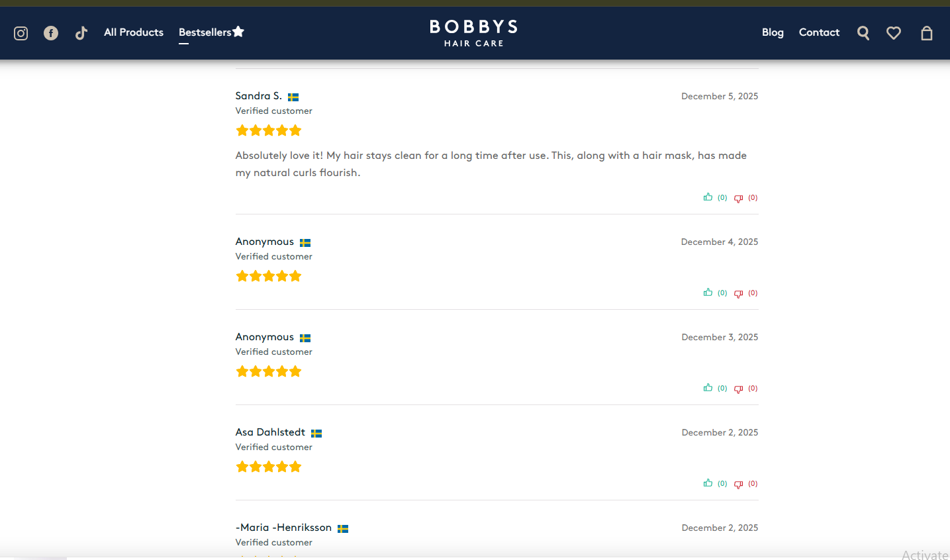Open the shopping bag icon
Image resolution: width=950 pixels, height=560 pixels.
point(927,32)
